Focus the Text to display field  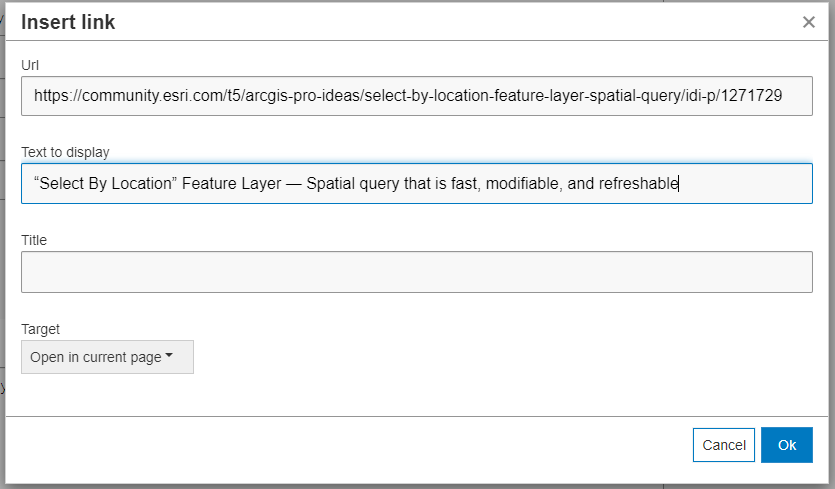[416, 184]
